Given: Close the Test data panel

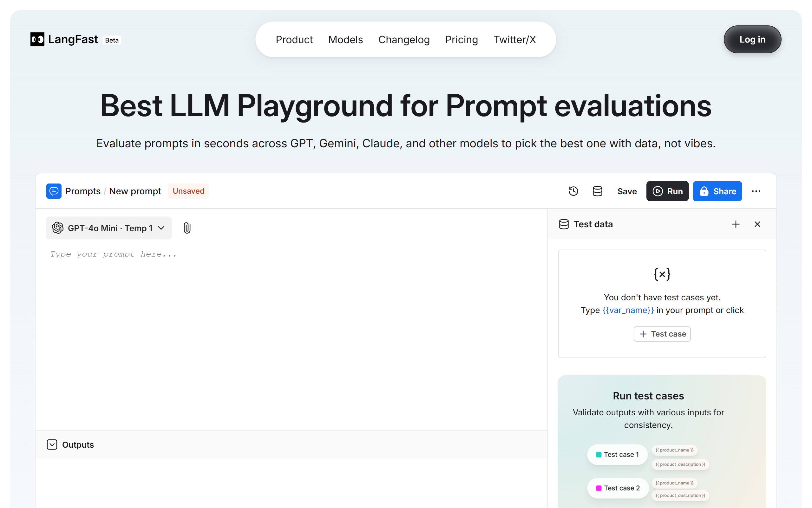Looking at the screenshot, I should click(757, 224).
